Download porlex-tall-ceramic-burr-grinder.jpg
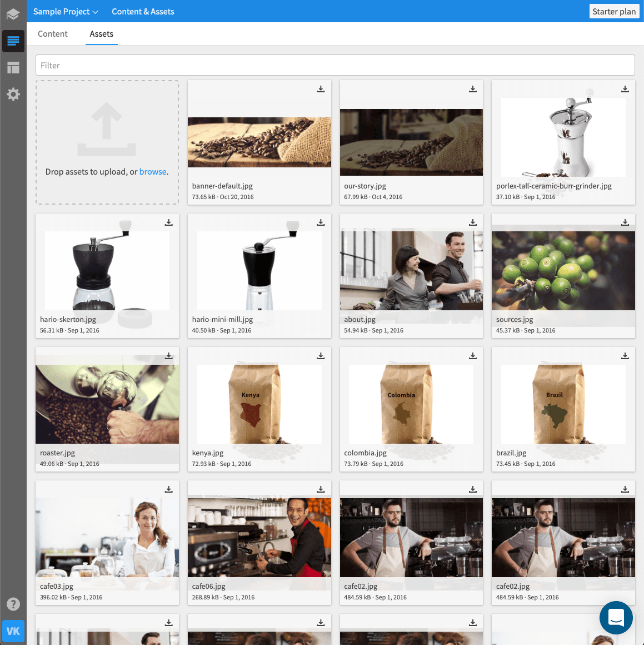This screenshot has width=644, height=645. pos(625,89)
